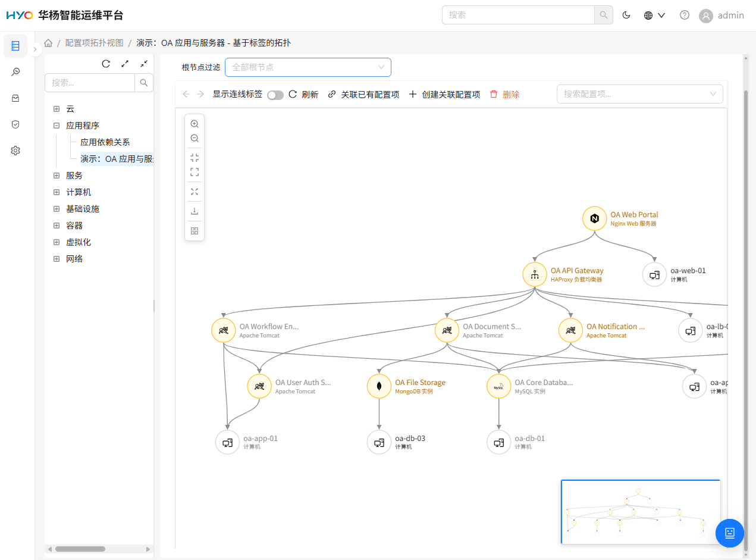Open the help question mark icon
Image resolution: width=756 pixels, height=560 pixels.
(685, 15)
